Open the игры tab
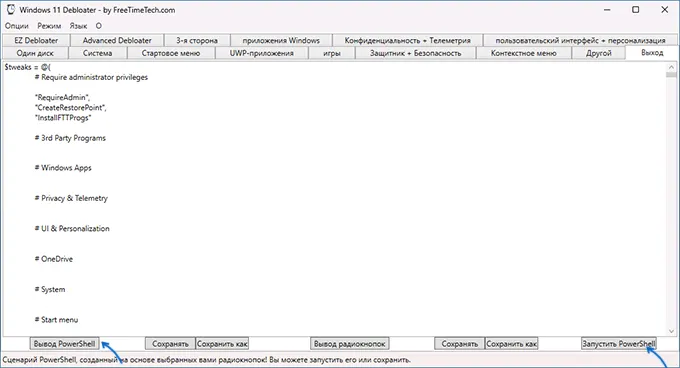680x368 pixels. (x=332, y=53)
